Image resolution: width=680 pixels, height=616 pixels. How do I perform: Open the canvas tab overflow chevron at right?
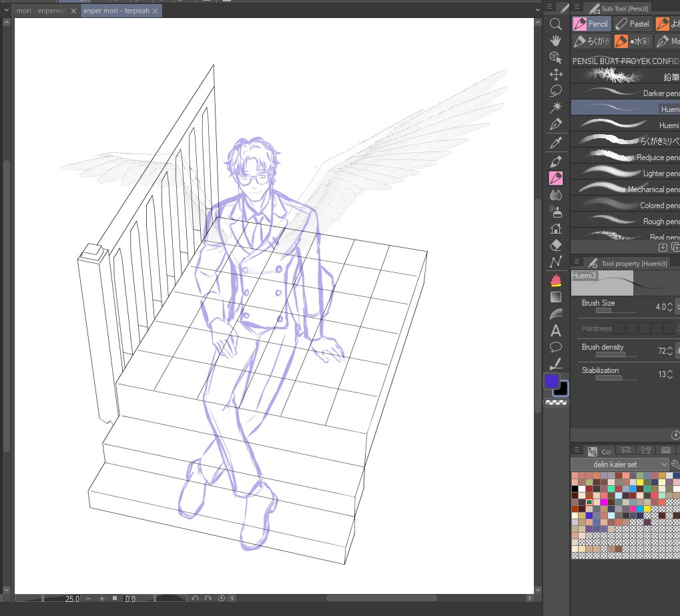pyautogui.click(x=538, y=10)
